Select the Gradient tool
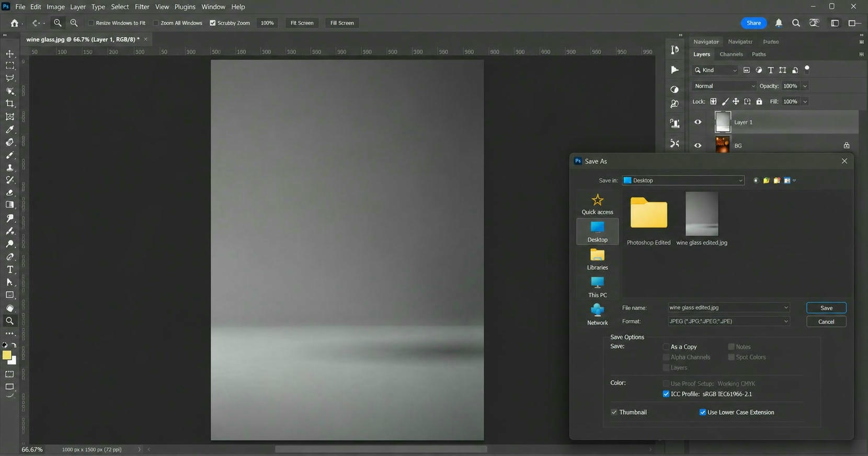This screenshot has height=456, width=868. pos(10,205)
